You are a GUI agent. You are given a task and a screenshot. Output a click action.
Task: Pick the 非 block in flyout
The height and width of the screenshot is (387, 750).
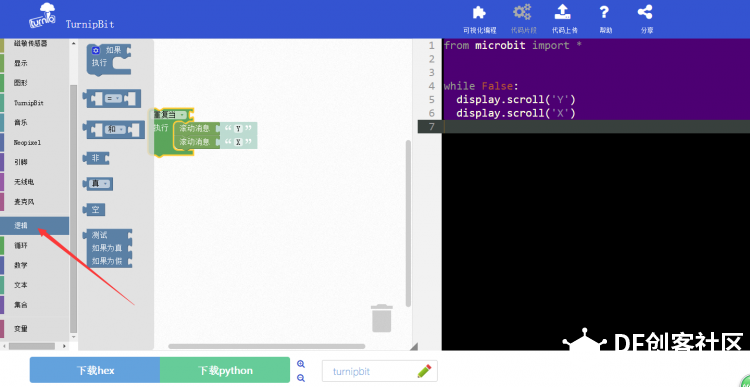coord(96,158)
